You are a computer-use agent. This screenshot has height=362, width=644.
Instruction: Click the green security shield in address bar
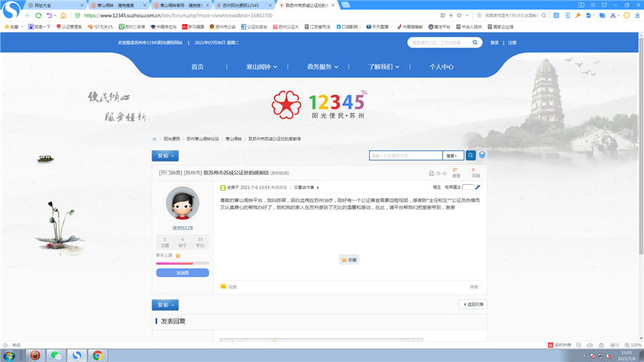pyautogui.click(x=78, y=16)
